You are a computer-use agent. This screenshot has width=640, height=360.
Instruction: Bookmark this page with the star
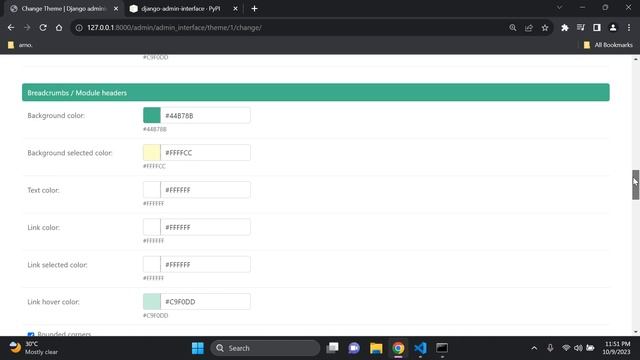click(x=545, y=28)
